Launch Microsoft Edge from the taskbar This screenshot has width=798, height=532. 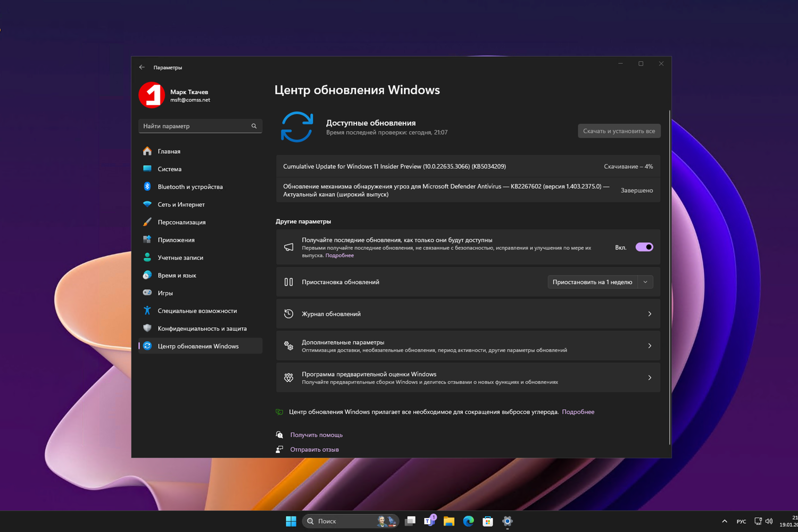(x=468, y=521)
